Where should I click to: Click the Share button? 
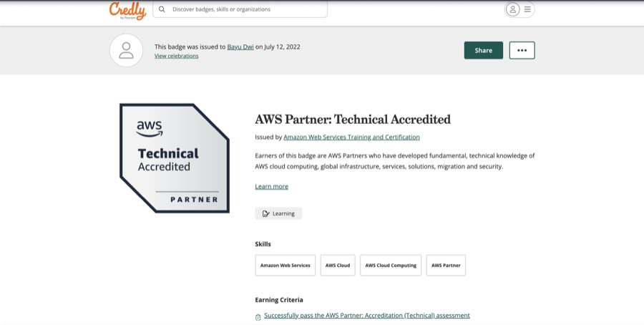pos(484,50)
